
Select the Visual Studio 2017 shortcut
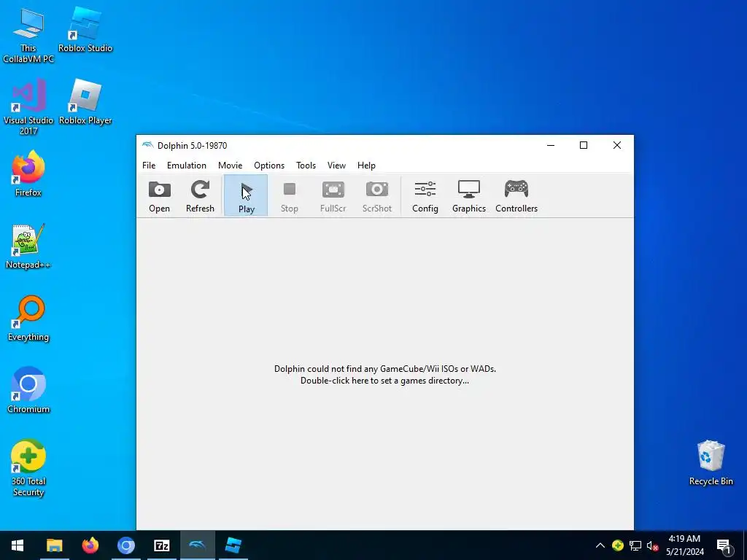pyautogui.click(x=28, y=108)
